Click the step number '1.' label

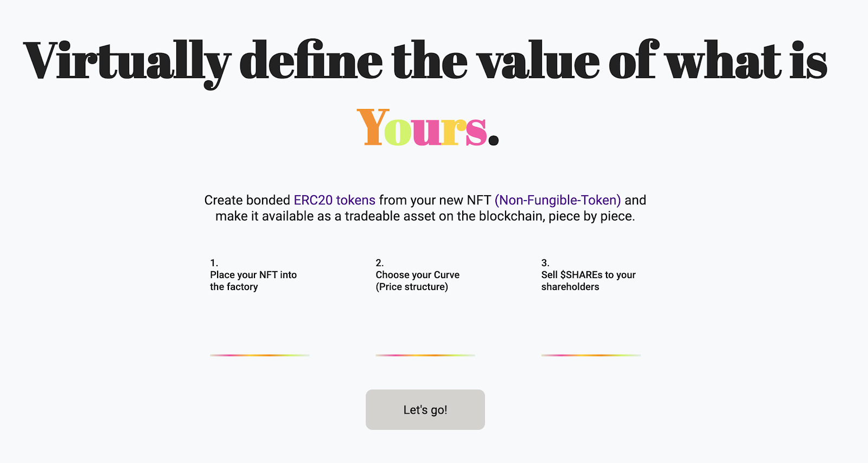214,263
